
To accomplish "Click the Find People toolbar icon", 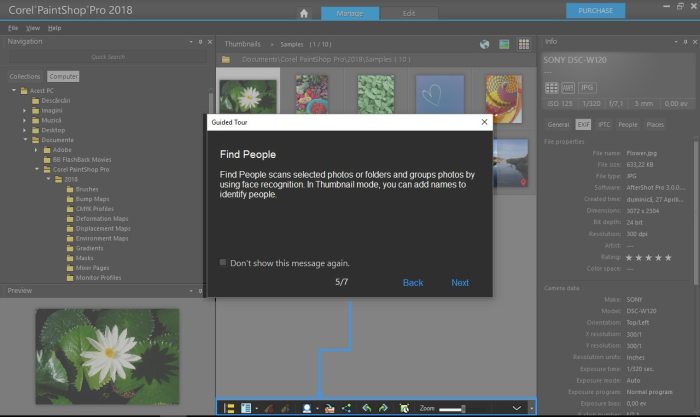I will click(307, 408).
